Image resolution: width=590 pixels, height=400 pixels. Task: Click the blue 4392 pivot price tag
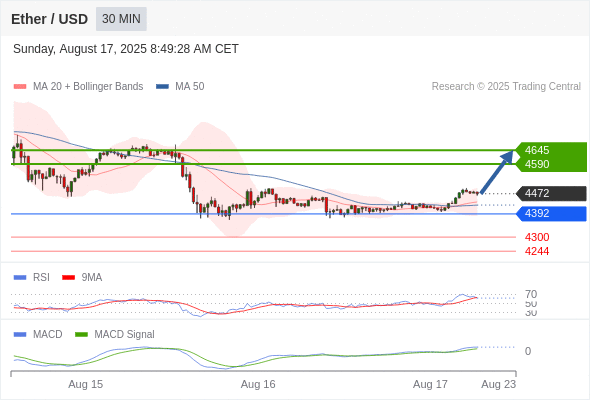point(537,213)
